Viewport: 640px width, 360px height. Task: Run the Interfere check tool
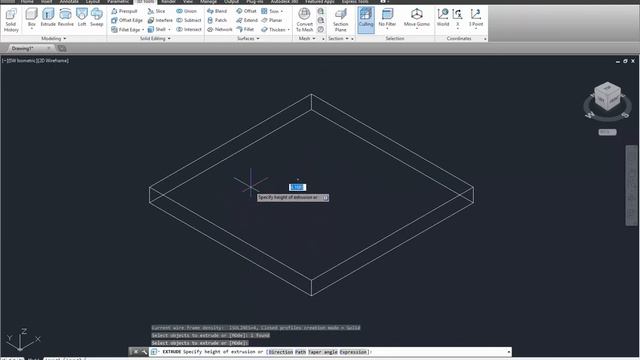(160, 20)
